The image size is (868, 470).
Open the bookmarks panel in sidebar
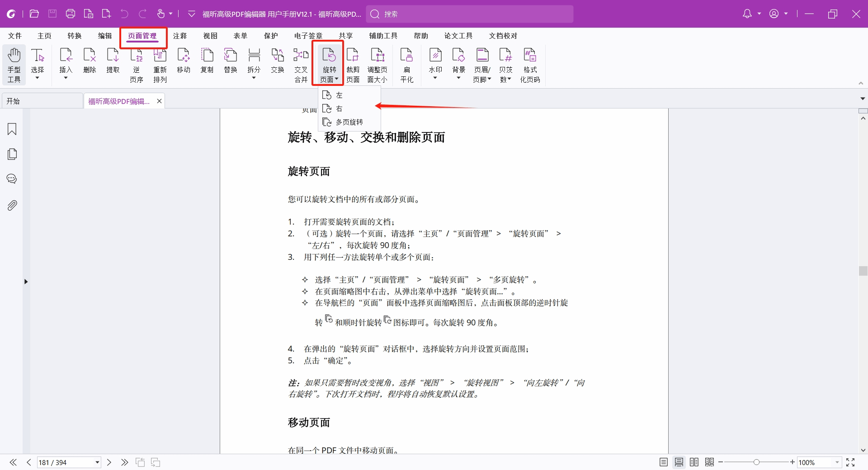[12, 129]
